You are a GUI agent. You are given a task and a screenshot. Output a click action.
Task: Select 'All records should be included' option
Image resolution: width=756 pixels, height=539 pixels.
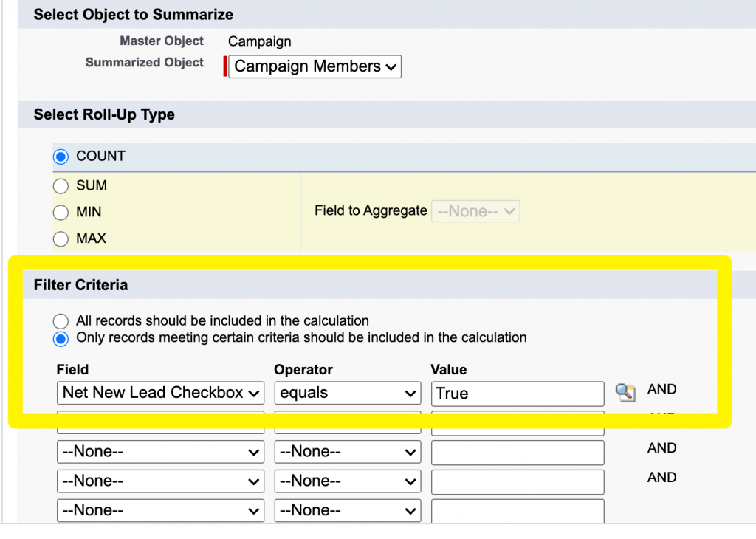tap(61, 321)
